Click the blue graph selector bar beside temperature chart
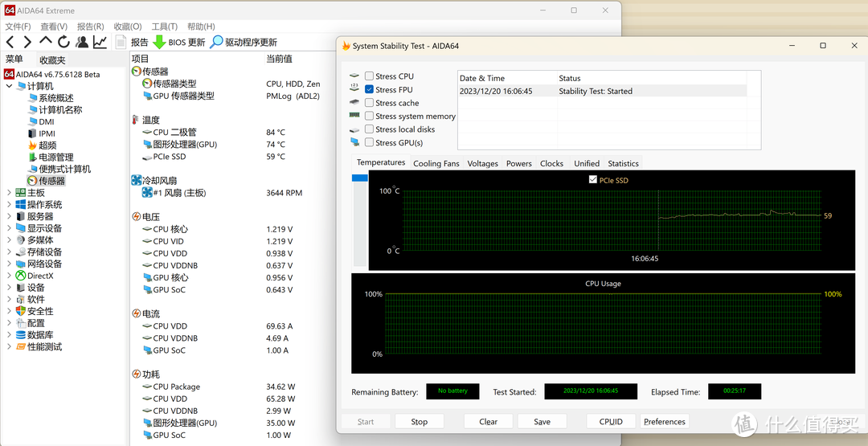868x446 pixels. click(360, 178)
